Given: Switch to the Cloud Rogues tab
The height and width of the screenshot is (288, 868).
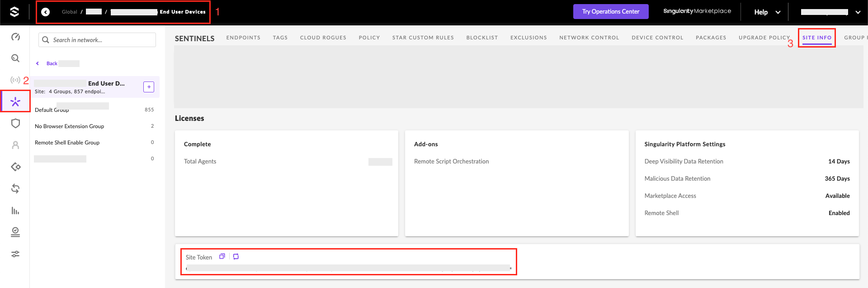Looking at the screenshot, I should click(x=323, y=38).
